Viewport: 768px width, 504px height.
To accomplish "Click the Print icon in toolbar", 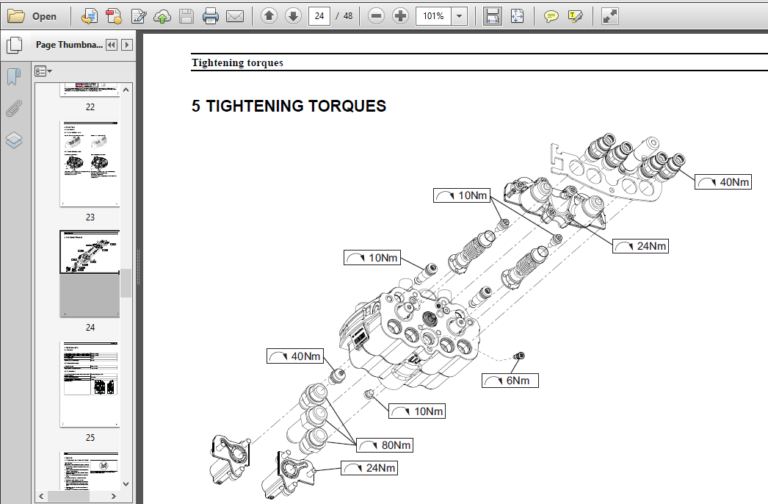I will coord(211,16).
